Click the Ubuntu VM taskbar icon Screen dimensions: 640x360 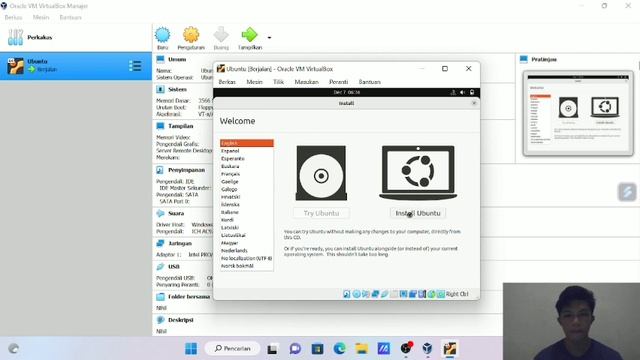pos(449,349)
